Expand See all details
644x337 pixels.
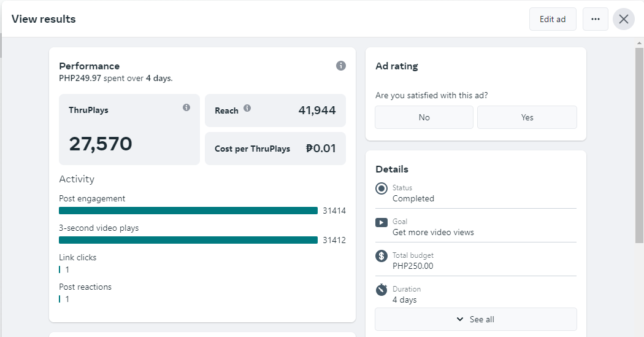(476, 319)
